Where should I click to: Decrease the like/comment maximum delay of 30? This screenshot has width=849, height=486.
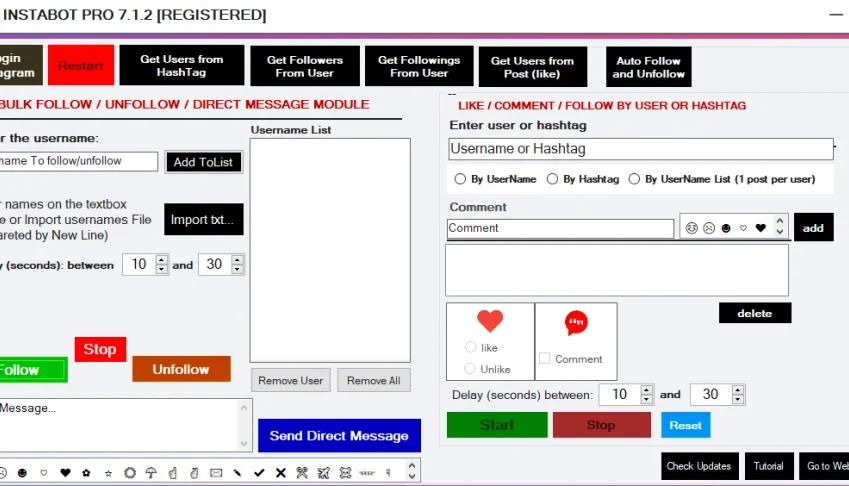pyautogui.click(x=737, y=399)
